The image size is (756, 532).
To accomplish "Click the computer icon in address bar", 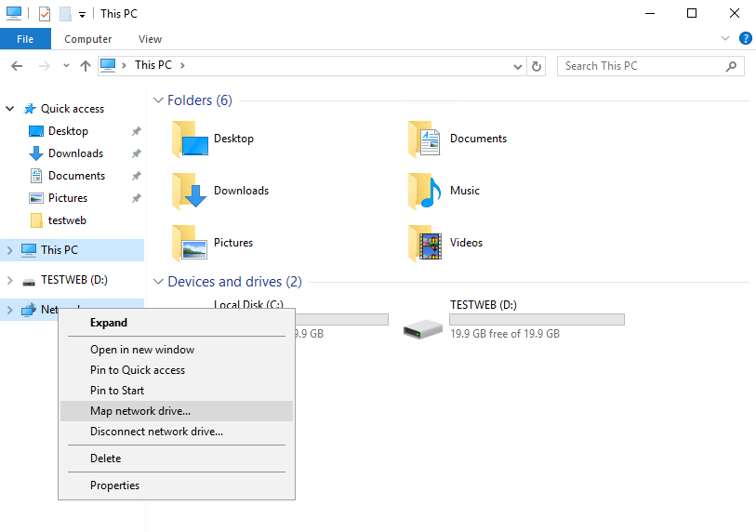I will coord(108,65).
